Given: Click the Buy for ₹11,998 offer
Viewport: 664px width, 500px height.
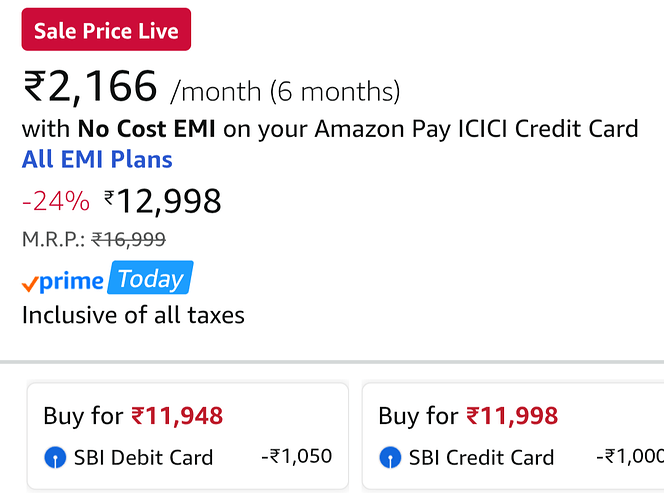Looking at the screenshot, I should click(x=468, y=416).
